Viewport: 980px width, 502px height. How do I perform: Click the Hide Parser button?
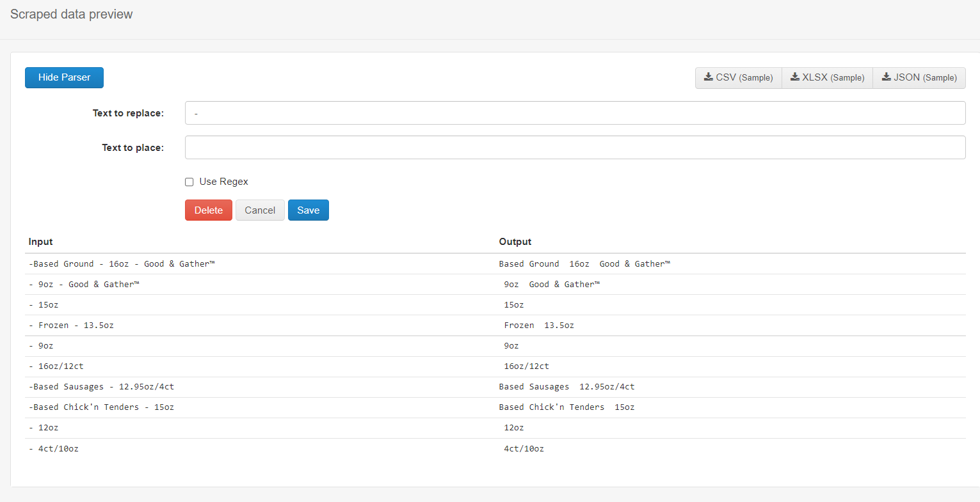[x=64, y=77]
